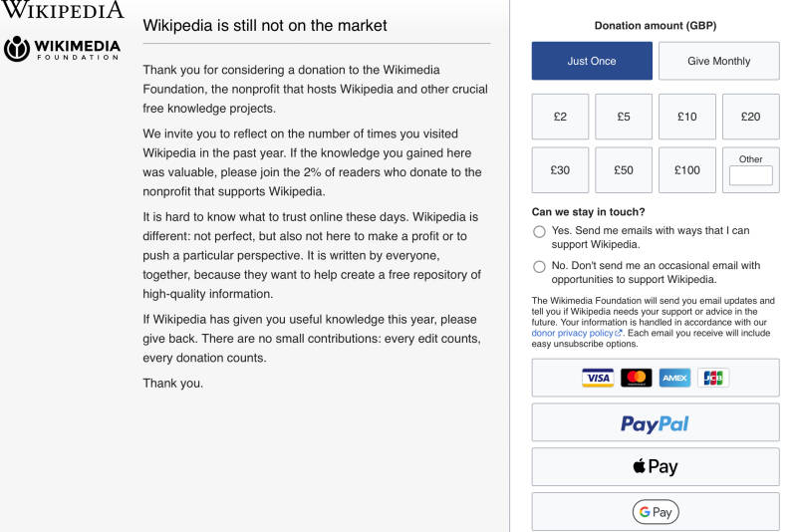This screenshot has width=797, height=532.
Task: Click the JCB card icon
Action: point(713,378)
